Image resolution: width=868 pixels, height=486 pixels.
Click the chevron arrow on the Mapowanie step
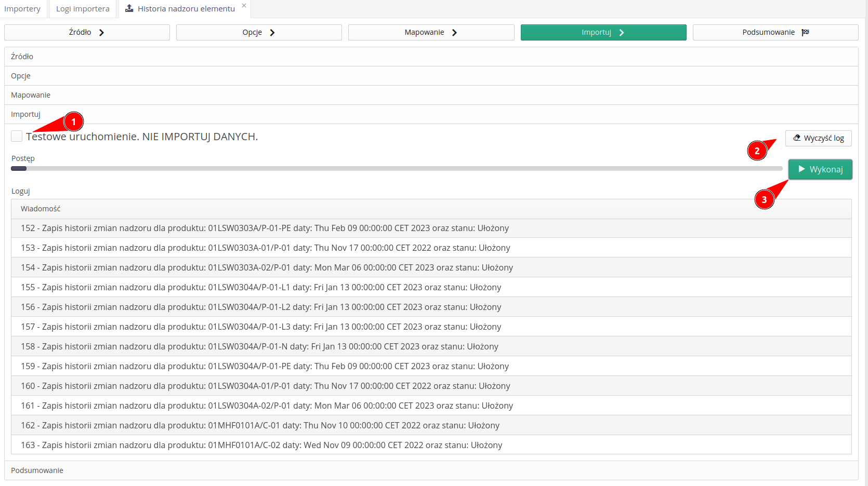click(454, 32)
